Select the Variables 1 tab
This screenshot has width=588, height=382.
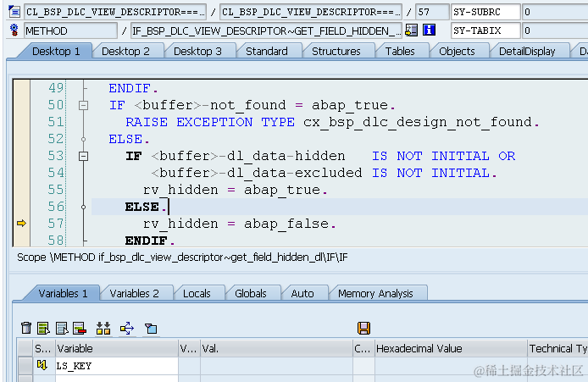pyautogui.click(x=63, y=293)
